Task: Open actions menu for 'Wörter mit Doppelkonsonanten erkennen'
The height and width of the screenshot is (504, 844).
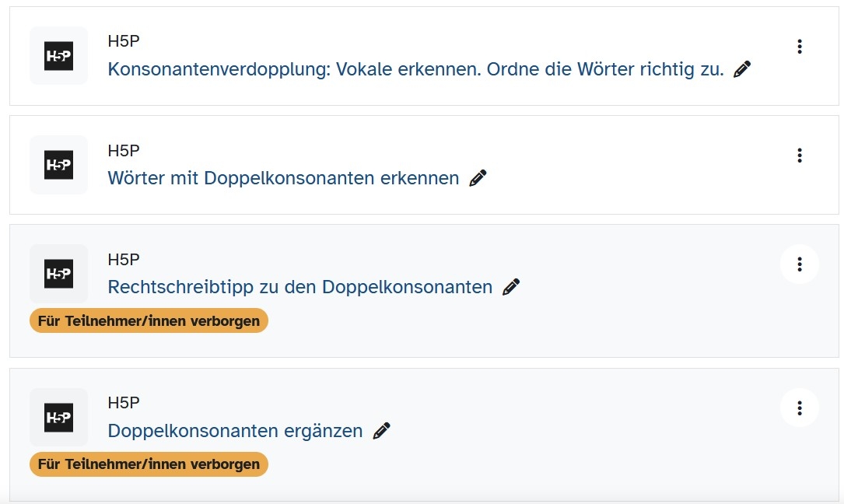Action: [799, 156]
